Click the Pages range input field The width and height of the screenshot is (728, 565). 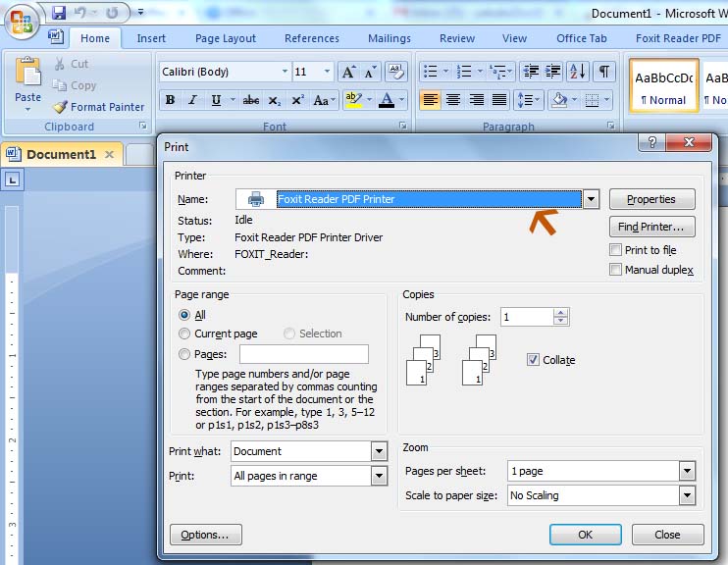point(304,354)
